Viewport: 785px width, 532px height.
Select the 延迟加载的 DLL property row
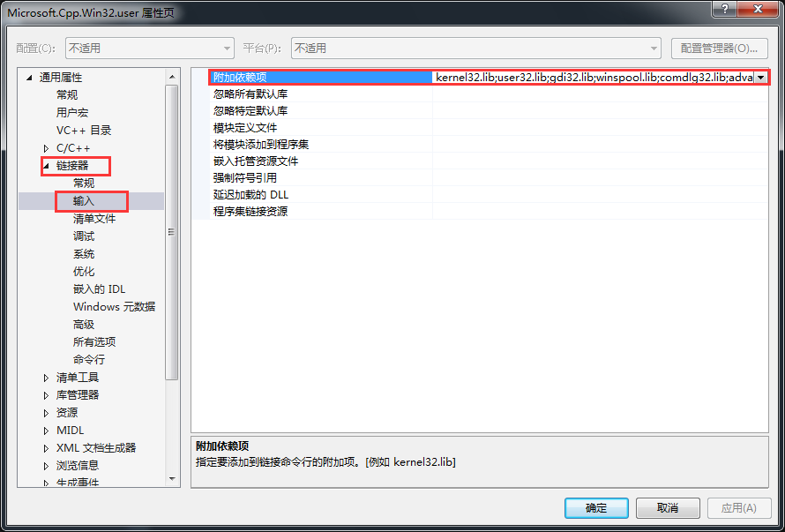(488, 194)
